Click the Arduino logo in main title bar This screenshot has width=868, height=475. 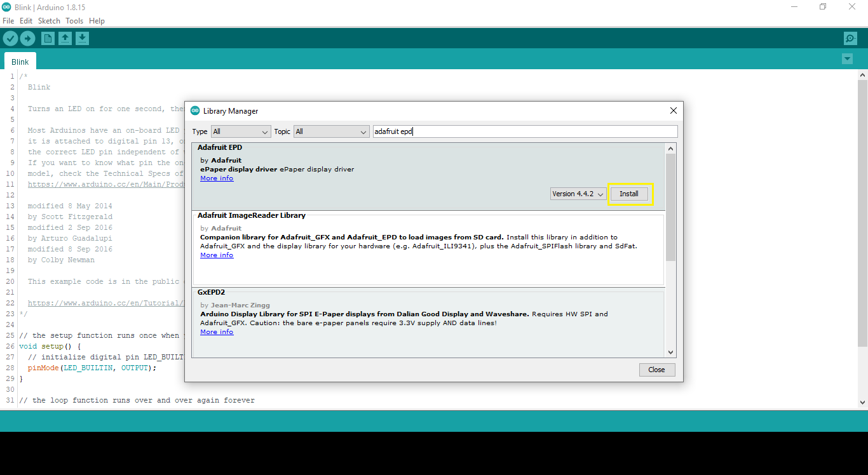point(6,6)
